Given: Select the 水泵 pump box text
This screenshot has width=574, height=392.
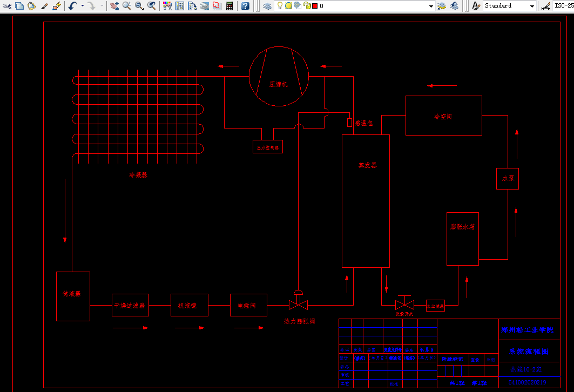Looking at the screenshot, I should (x=508, y=178).
